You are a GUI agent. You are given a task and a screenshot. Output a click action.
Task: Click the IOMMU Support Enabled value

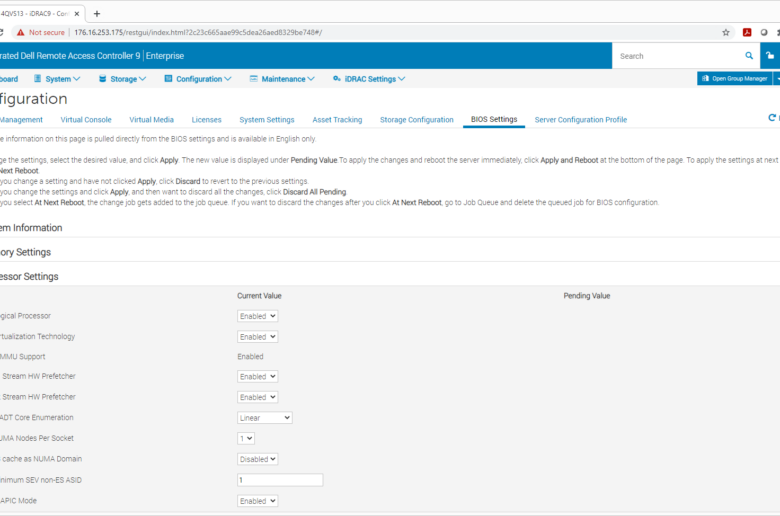(x=250, y=356)
